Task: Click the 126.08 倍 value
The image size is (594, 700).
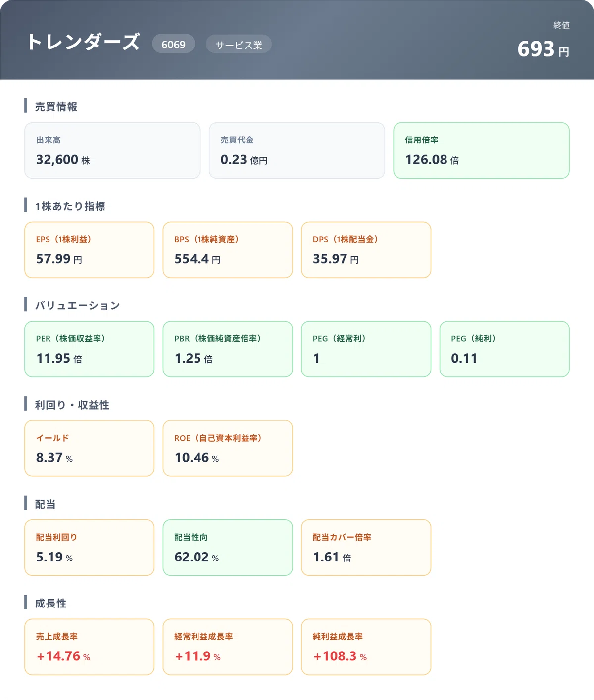Action: 432,160
